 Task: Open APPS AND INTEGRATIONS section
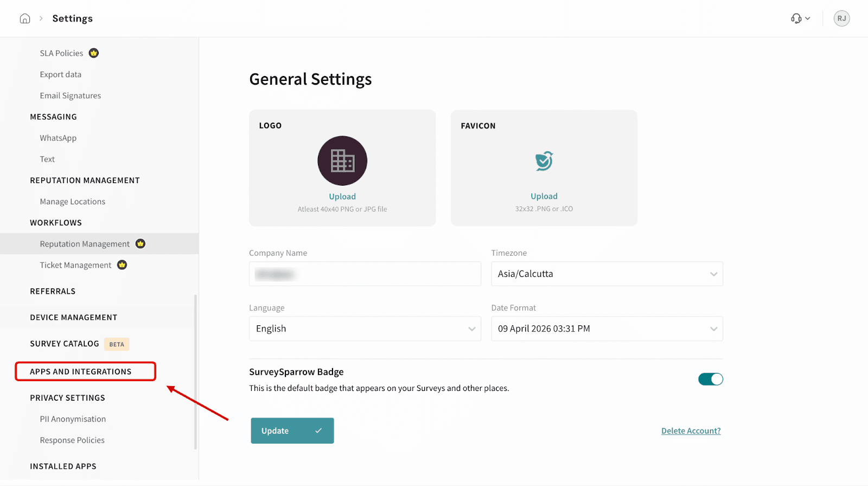click(80, 371)
